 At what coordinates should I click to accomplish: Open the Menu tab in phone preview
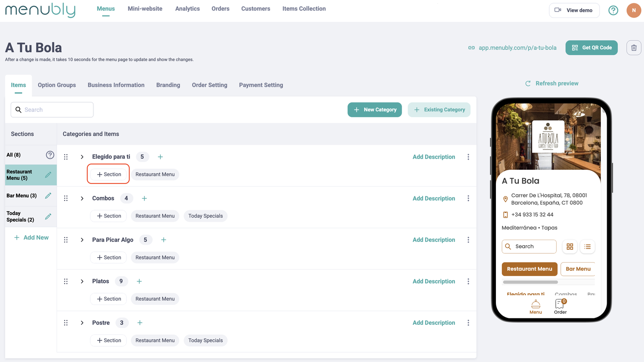(x=535, y=307)
